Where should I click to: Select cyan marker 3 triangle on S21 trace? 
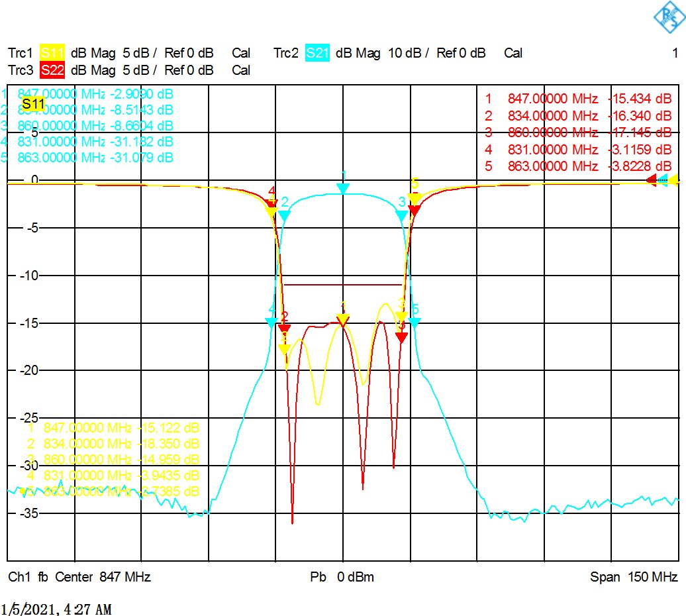[401, 215]
